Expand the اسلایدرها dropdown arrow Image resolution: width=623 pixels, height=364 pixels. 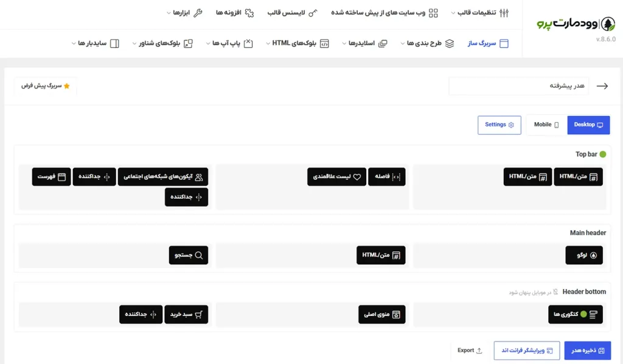click(x=344, y=43)
